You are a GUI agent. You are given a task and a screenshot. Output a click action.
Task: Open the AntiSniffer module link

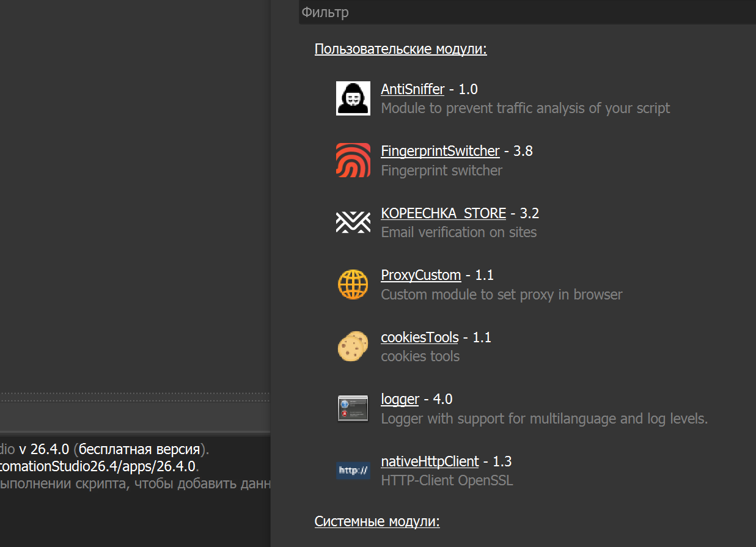click(x=412, y=89)
